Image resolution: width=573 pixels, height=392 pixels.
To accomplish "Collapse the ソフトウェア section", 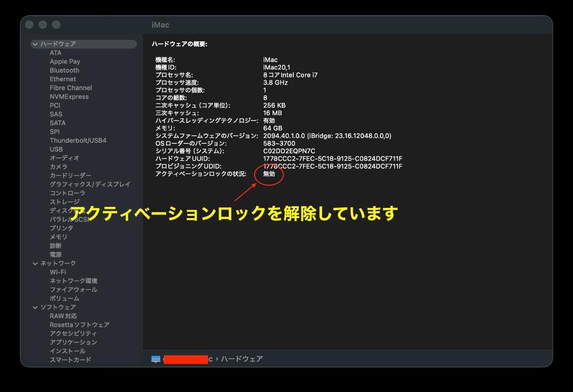I will click(36, 307).
